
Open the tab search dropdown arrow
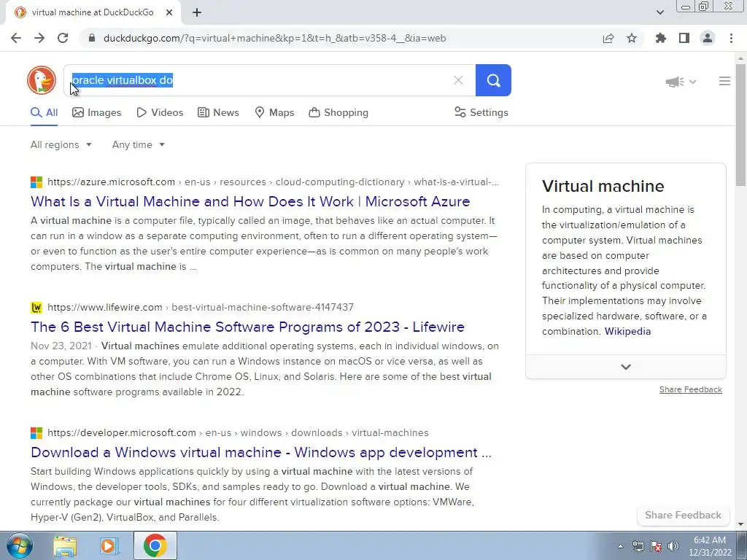coord(659,12)
